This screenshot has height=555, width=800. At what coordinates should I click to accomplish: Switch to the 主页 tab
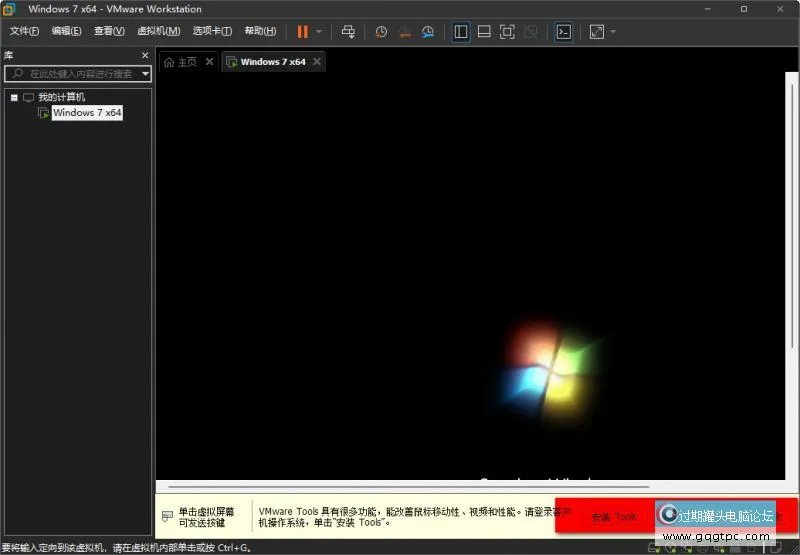click(181, 62)
